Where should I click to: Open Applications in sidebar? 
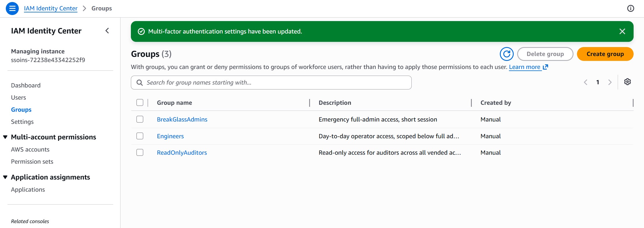point(28,190)
